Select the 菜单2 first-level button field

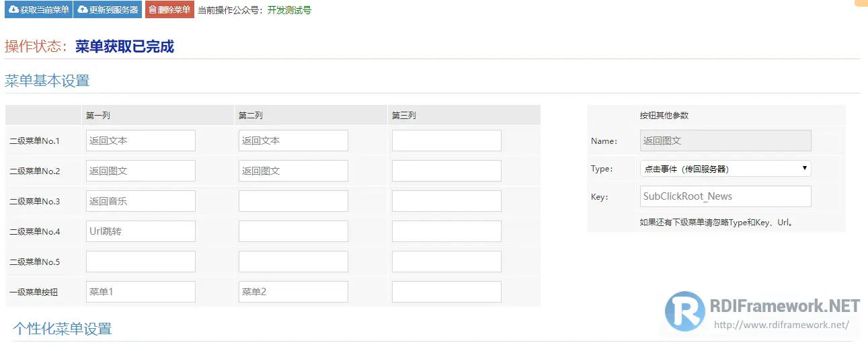click(293, 292)
